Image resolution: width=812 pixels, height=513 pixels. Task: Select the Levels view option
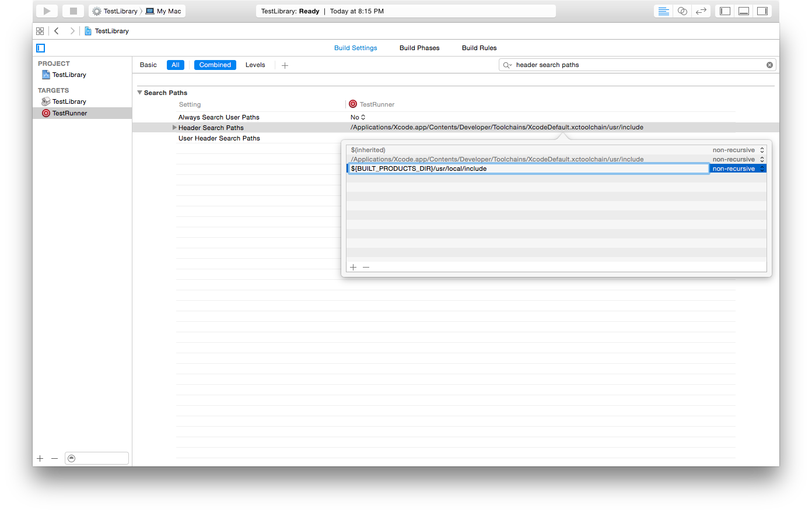click(256, 65)
